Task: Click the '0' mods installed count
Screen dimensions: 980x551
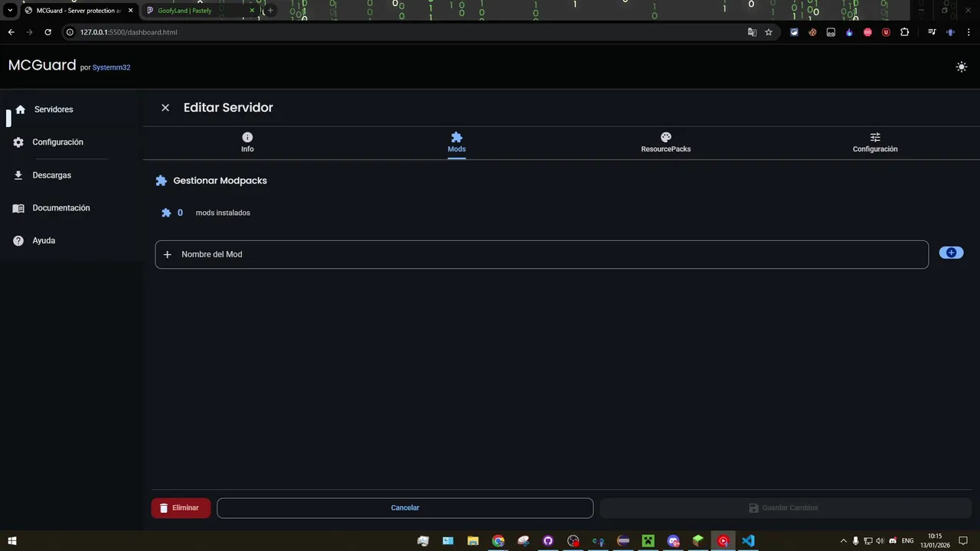Action: (x=180, y=213)
